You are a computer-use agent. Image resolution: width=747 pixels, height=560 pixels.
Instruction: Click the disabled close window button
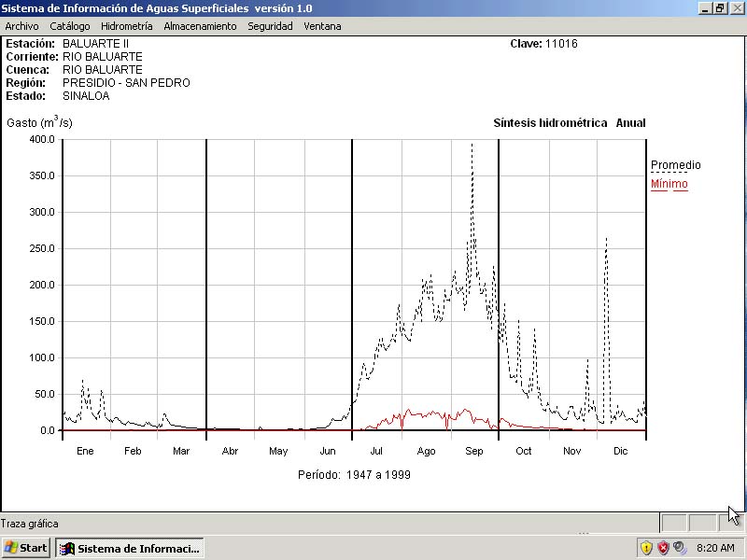[735, 7]
